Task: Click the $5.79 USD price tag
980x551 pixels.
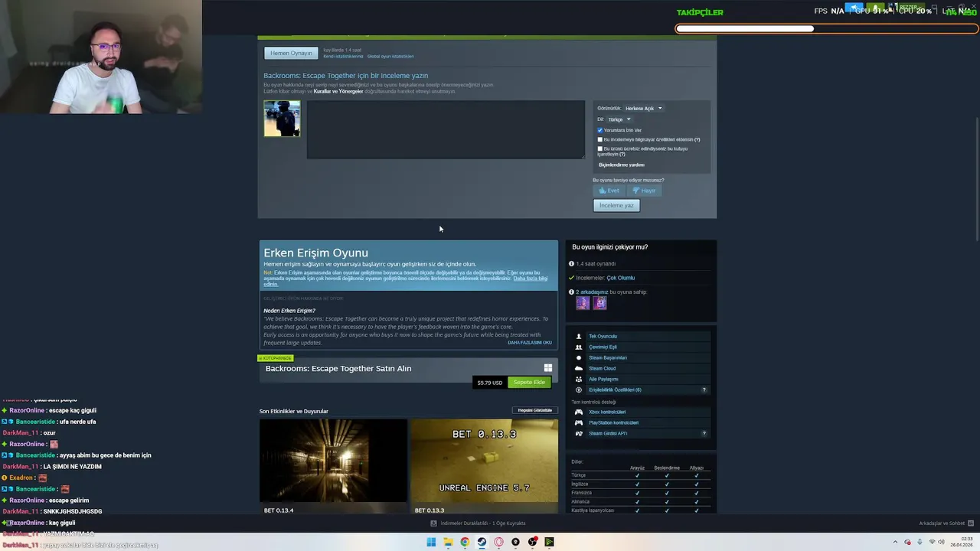Action: (x=490, y=383)
